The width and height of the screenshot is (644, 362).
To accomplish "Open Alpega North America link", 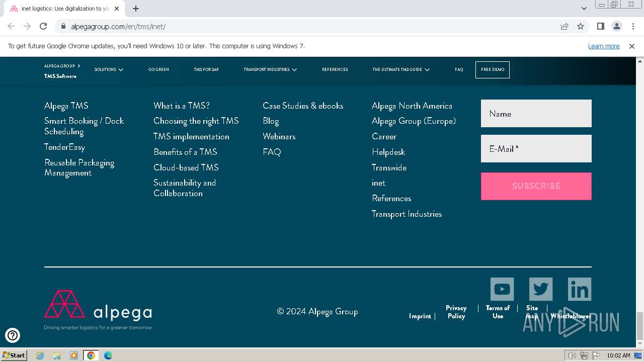I will pos(412,106).
